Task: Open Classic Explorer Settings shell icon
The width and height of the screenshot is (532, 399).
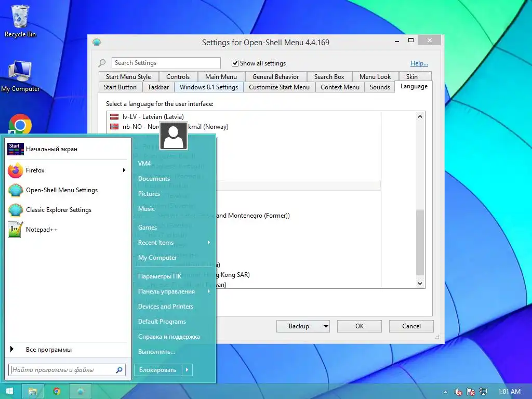Action: (15, 210)
